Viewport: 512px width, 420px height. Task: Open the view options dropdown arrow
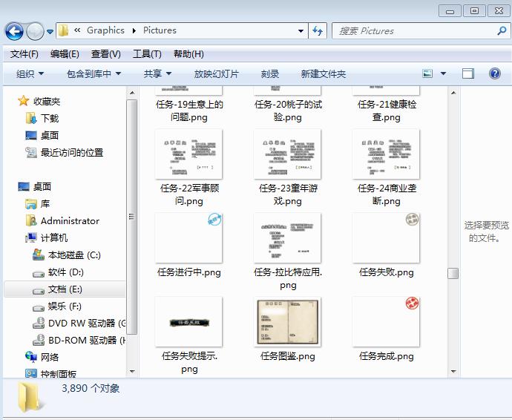(x=443, y=73)
